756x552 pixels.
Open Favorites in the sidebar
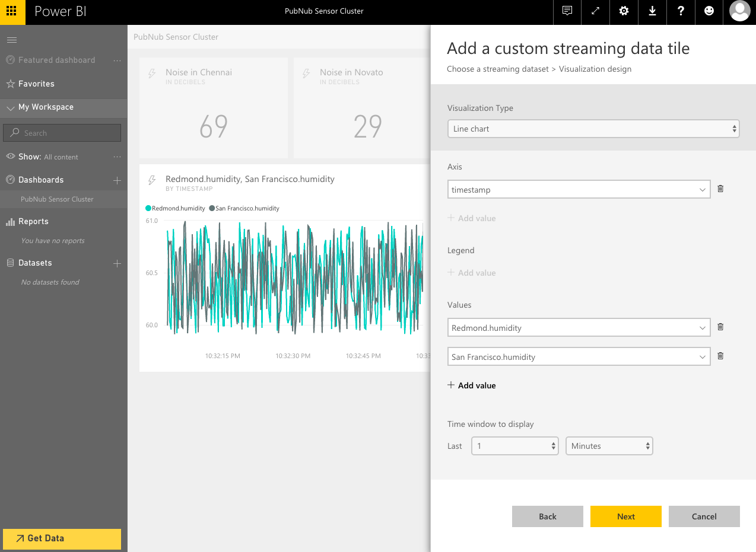(36, 84)
